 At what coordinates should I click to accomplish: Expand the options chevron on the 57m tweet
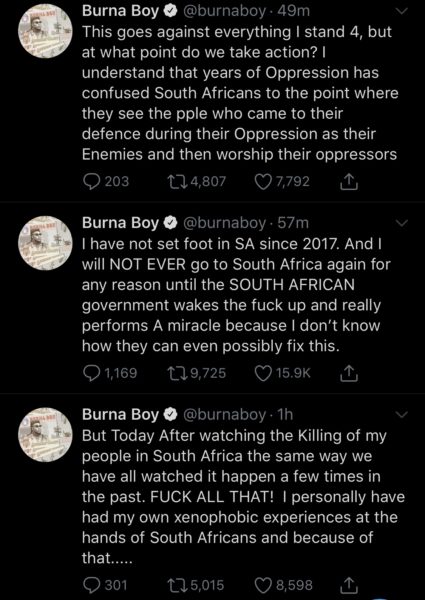tap(403, 223)
